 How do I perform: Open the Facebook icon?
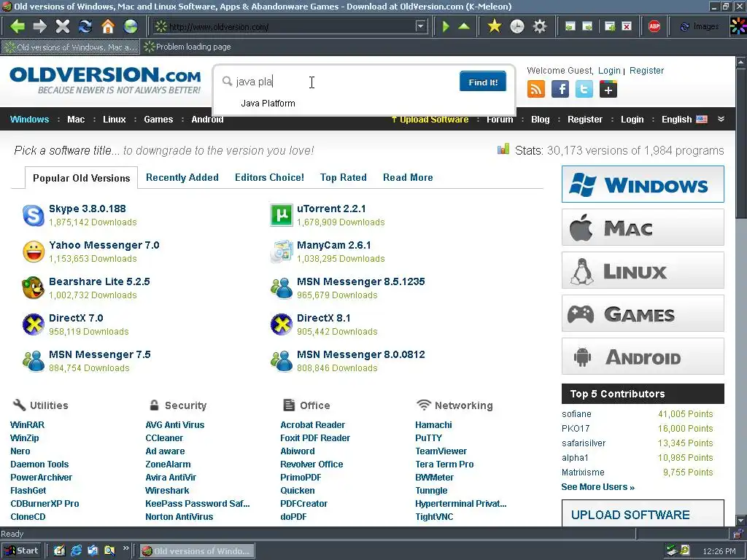point(560,89)
